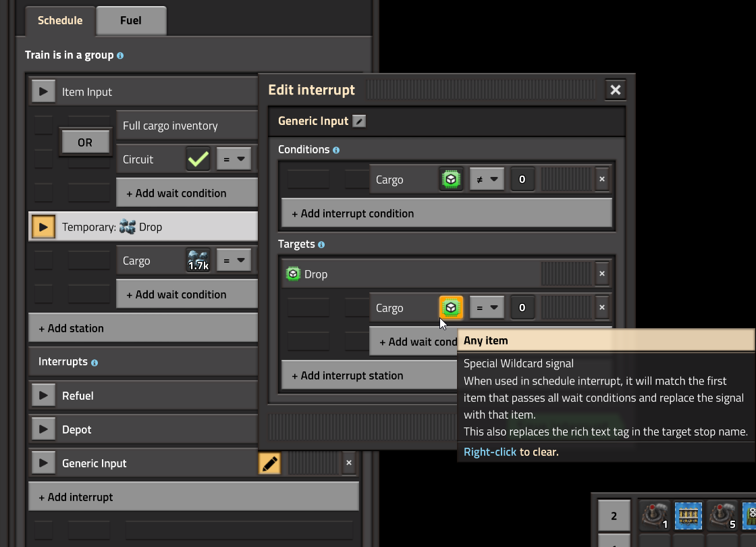This screenshot has width=756, height=547.
Task: Click the Item Input station row
Action: coord(143,92)
